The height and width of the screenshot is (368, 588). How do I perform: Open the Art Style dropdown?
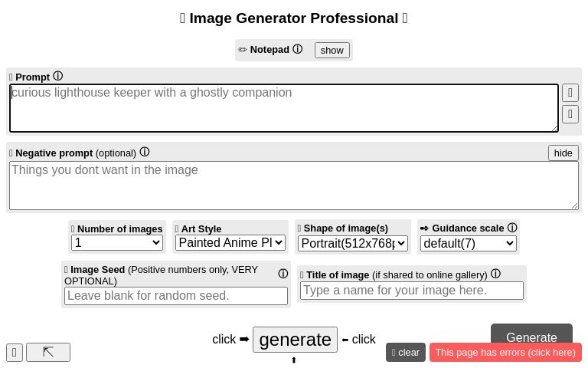tap(230, 242)
